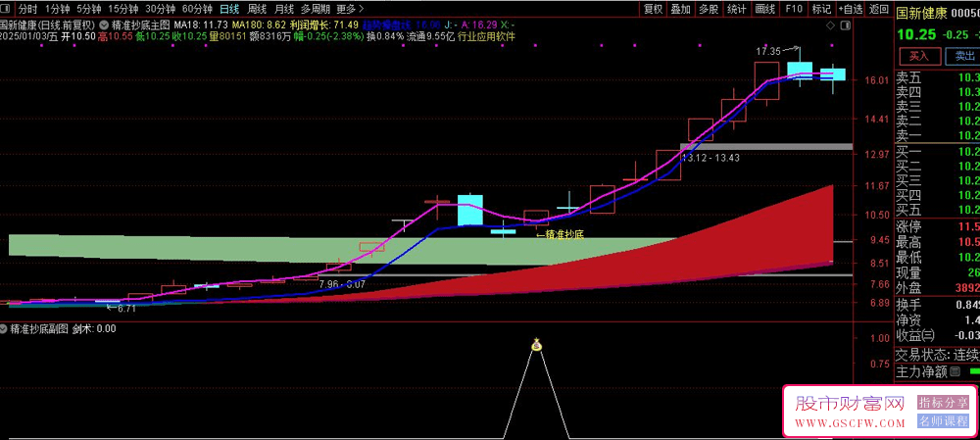The width and height of the screenshot is (980, 440).
Task: Click the 卖一 ask row
Action: [x=938, y=136]
